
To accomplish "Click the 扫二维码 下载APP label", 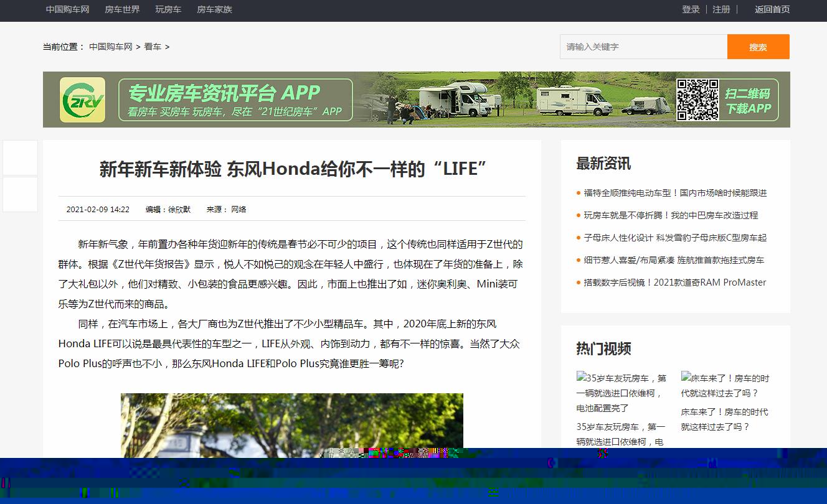I will 748,101.
